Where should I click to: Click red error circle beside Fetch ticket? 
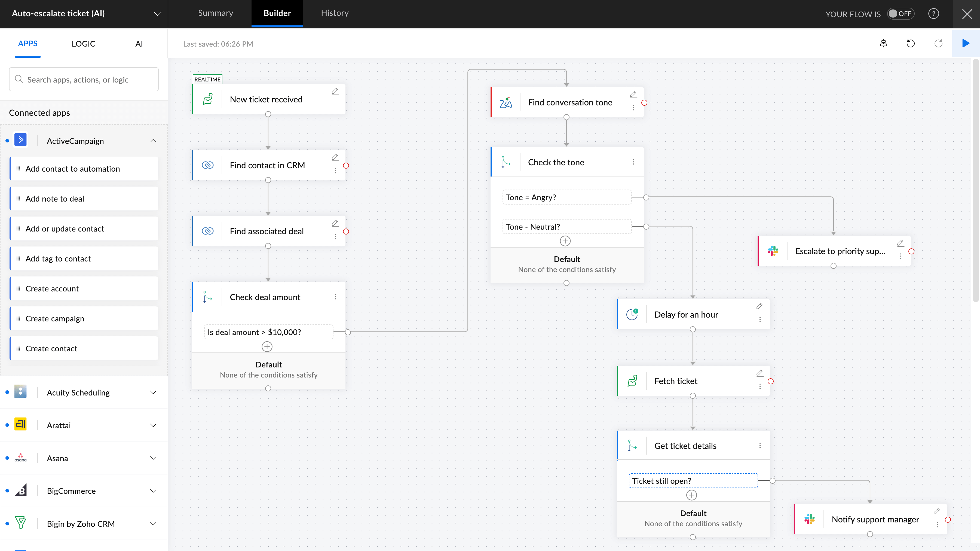point(770,381)
